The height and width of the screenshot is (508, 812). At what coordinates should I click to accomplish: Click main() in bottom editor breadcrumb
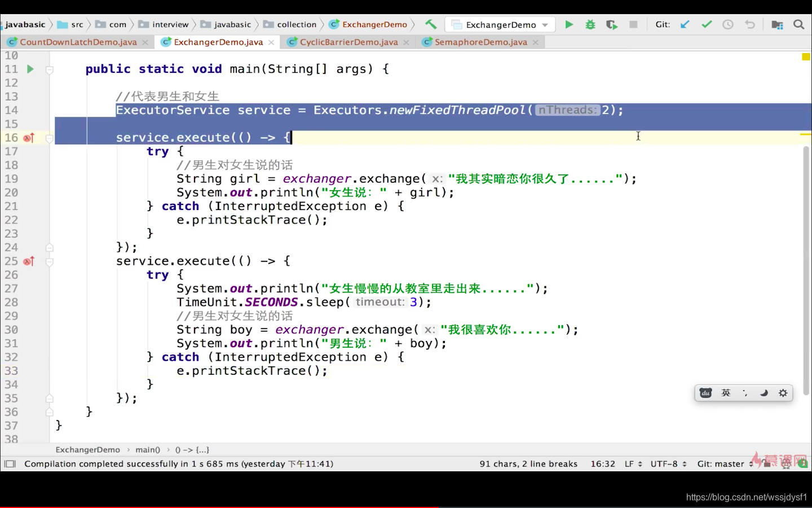148,450
